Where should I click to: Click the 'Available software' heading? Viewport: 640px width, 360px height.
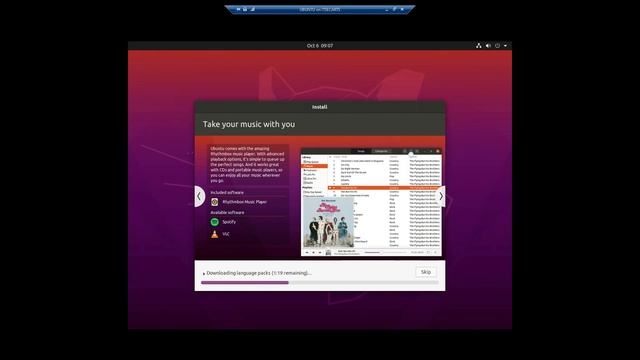click(x=227, y=213)
